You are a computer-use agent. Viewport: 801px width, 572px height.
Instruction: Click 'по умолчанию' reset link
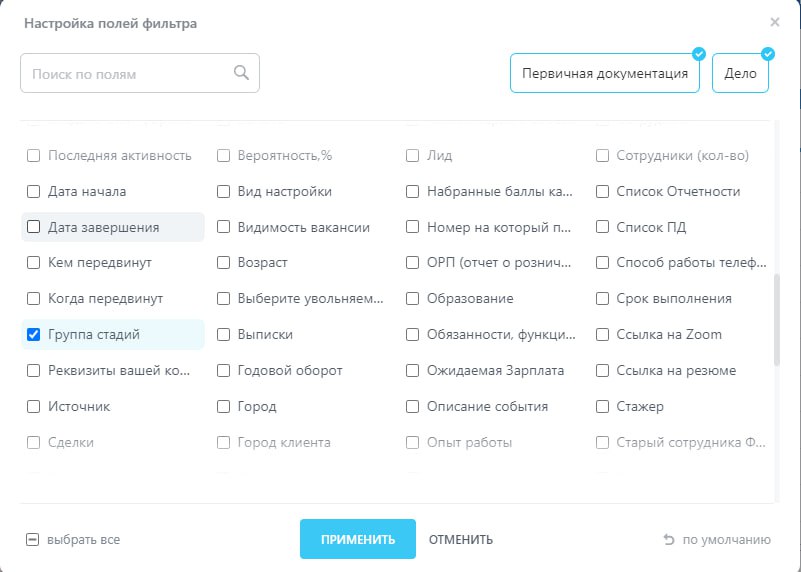click(x=726, y=540)
